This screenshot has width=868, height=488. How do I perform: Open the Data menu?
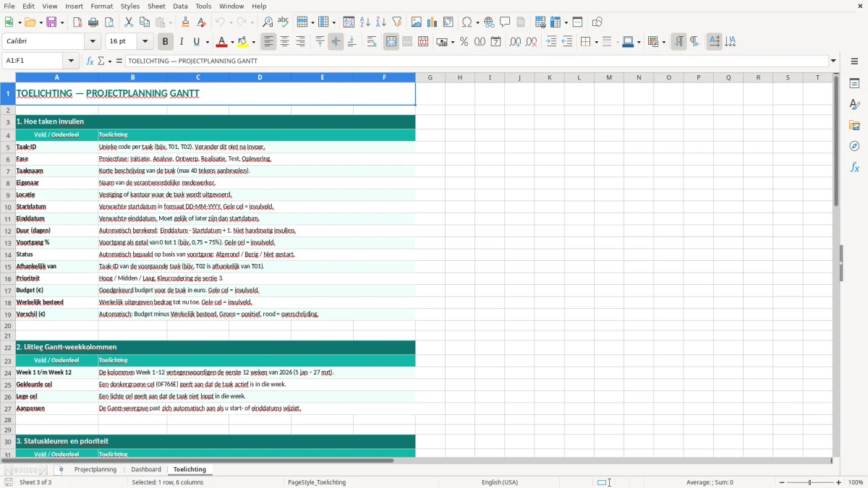click(180, 6)
